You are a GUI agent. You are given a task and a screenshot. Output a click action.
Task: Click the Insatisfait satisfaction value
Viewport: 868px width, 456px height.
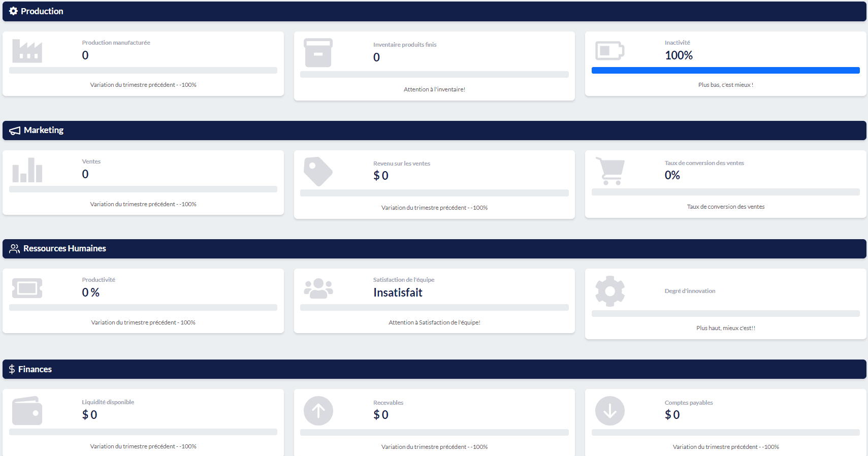[x=398, y=292]
